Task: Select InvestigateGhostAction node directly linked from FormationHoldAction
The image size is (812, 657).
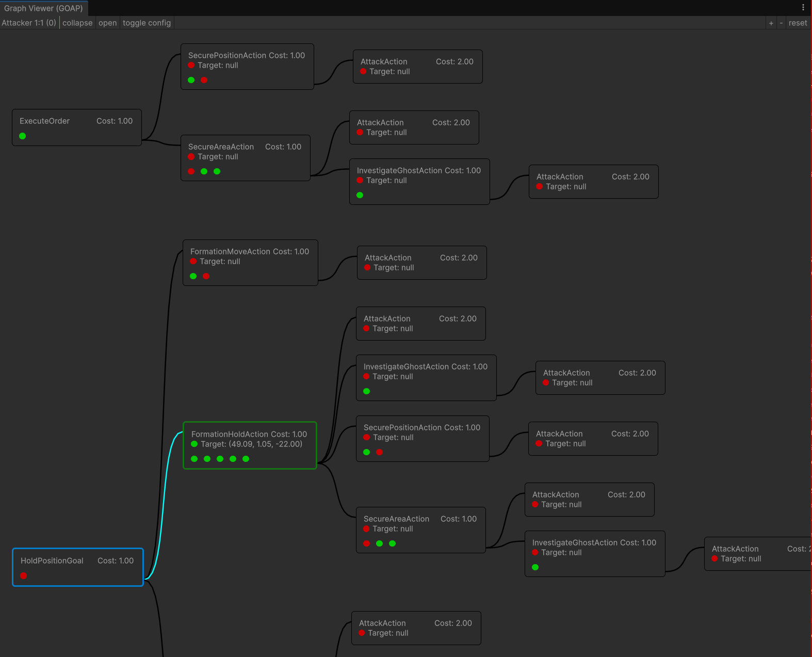Action: tap(426, 378)
